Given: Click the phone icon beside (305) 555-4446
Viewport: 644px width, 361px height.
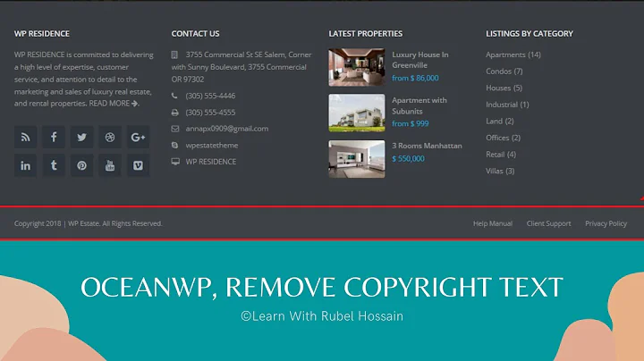Looking at the screenshot, I should coord(174,96).
